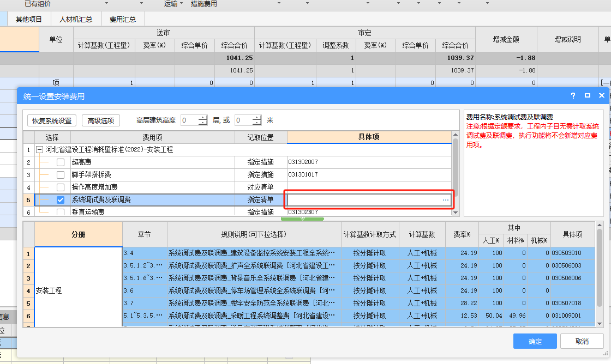The width and height of the screenshot is (611, 364).
Task: Click the 49.96 材料% cell
Action: pyautogui.click(x=515, y=316)
